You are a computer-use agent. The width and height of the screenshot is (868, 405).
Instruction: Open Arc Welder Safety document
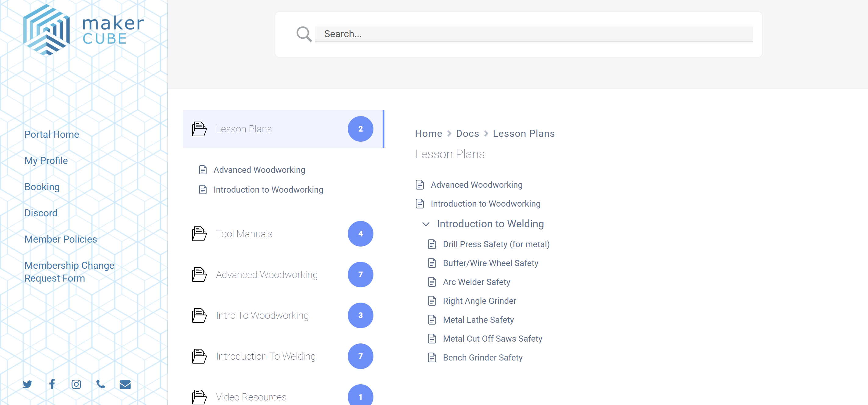(476, 282)
